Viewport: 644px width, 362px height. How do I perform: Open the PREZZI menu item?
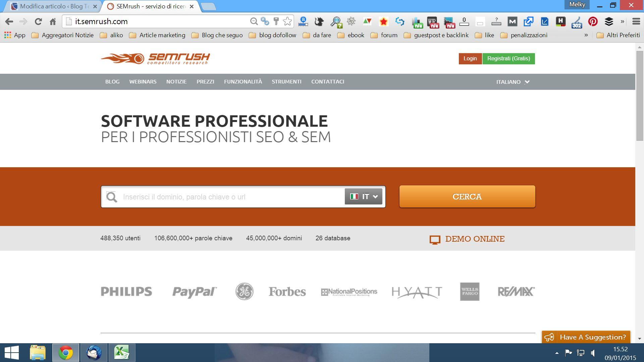pos(205,82)
